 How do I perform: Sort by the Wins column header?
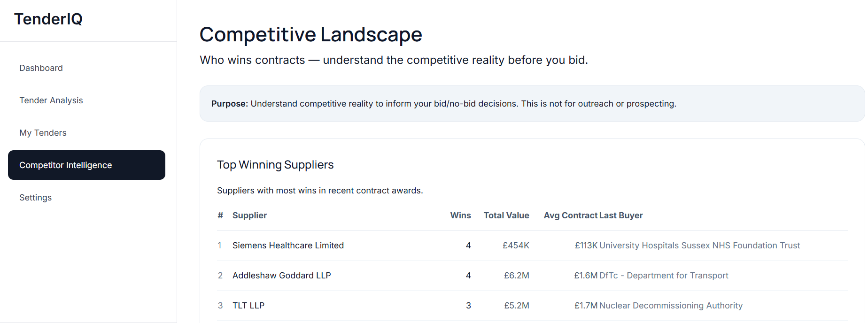[460, 215]
